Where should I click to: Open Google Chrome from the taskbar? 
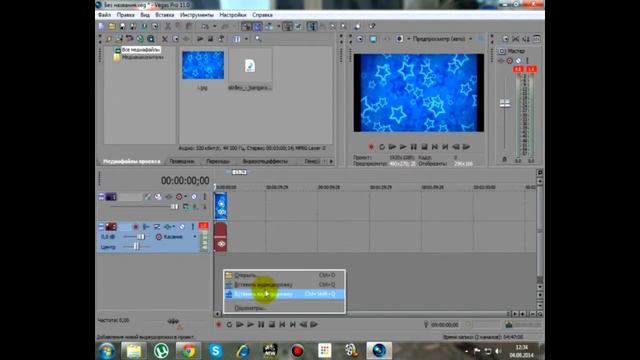pyautogui.click(x=188, y=351)
